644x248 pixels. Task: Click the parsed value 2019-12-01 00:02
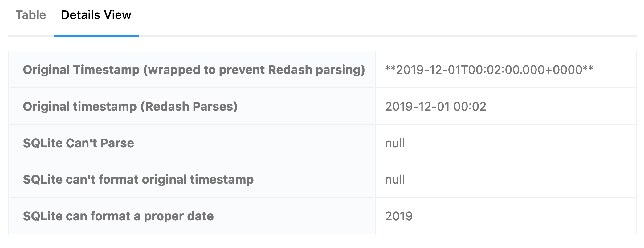pyautogui.click(x=436, y=106)
